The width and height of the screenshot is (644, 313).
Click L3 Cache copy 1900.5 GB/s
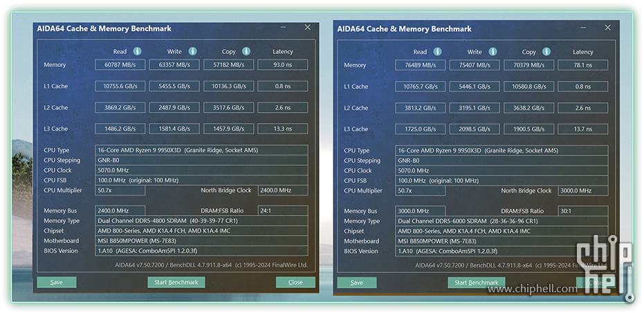pyautogui.click(x=528, y=129)
